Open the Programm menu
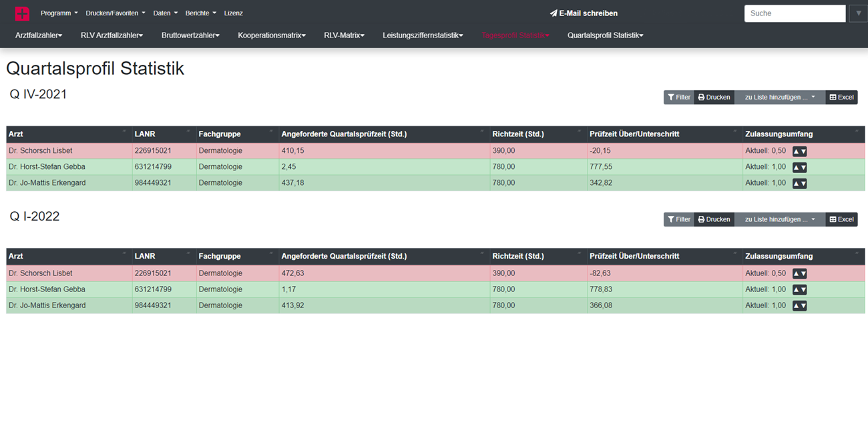868x423 pixels. (59, 13)
